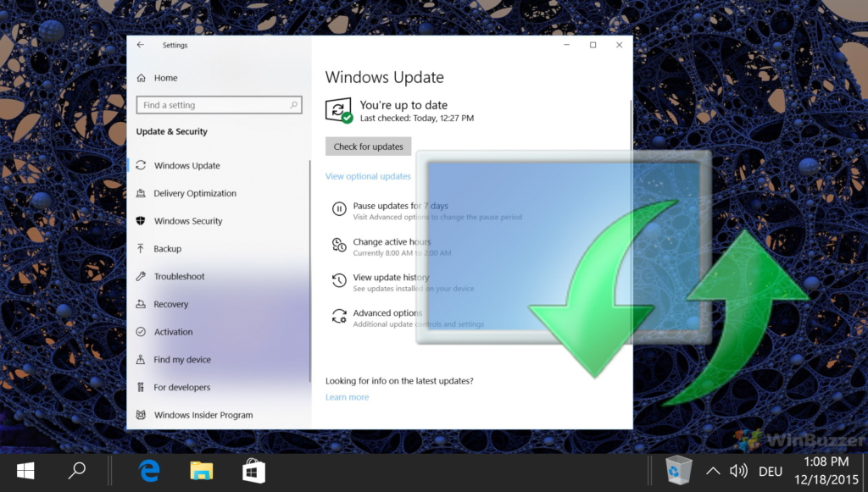Click the sidebar vertical scrollbar

coord(310,271)
